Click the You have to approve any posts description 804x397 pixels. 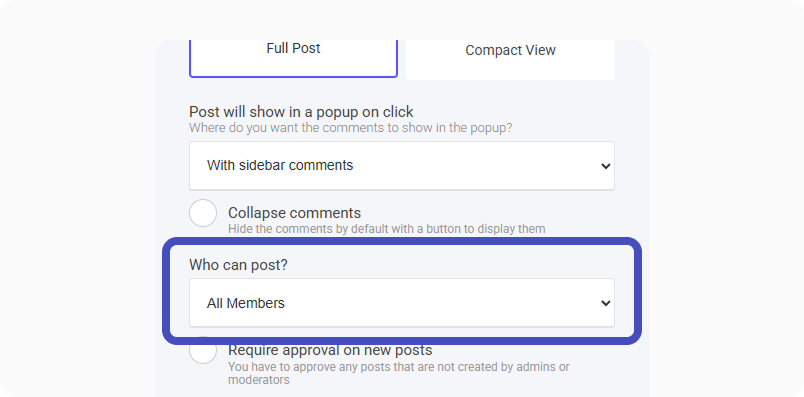pyautogui.click(x=399, y=373)
